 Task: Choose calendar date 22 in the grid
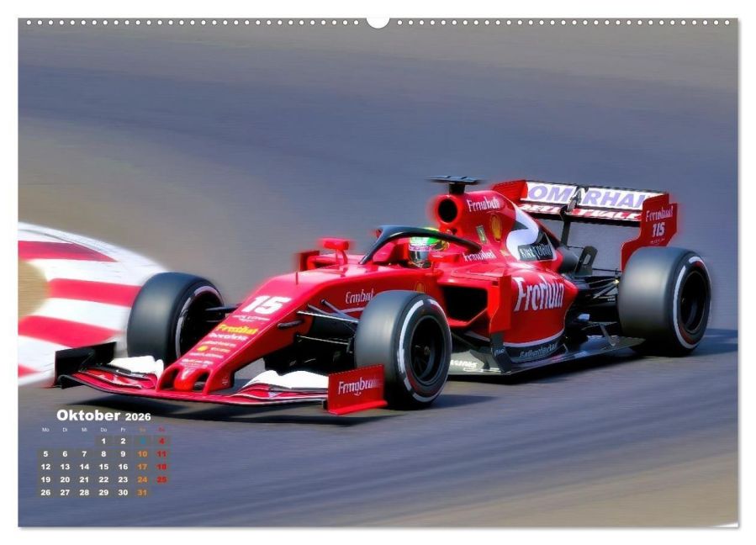103,480
